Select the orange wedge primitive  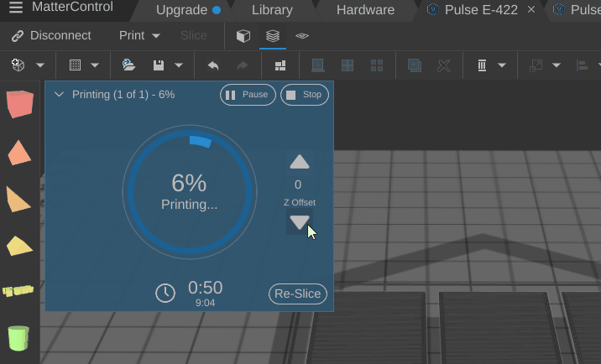18,200
